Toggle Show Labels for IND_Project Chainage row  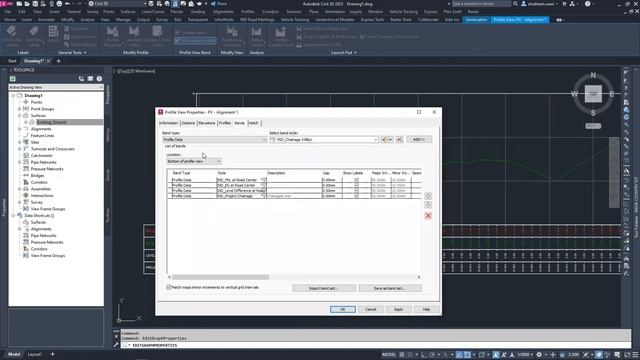coord(356,196)
